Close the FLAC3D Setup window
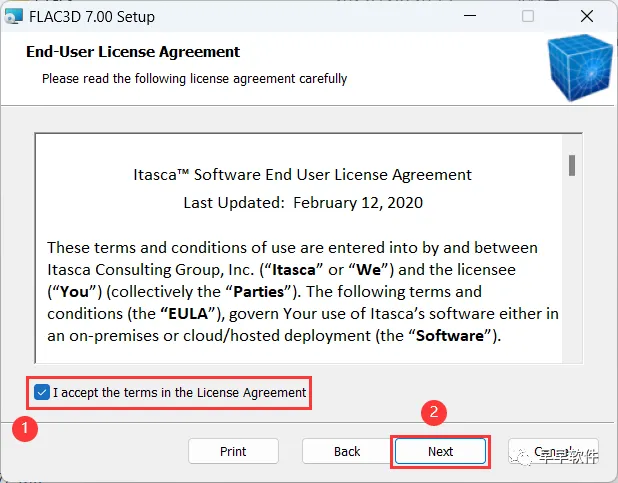This screenshot has width=618, height=483. [587, 16]
